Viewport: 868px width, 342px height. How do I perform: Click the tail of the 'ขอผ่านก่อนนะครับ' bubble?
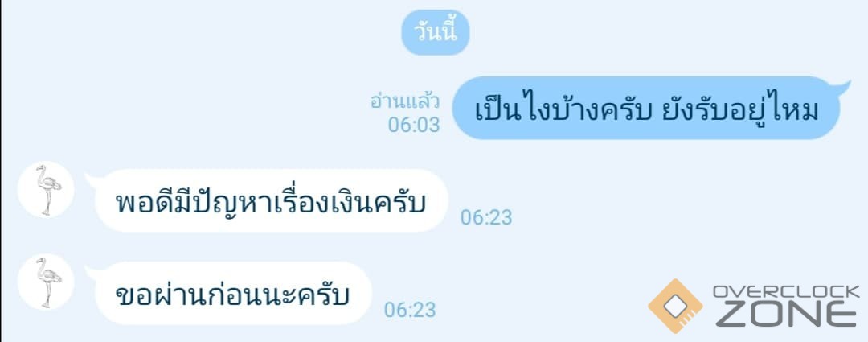click(92, 272)
